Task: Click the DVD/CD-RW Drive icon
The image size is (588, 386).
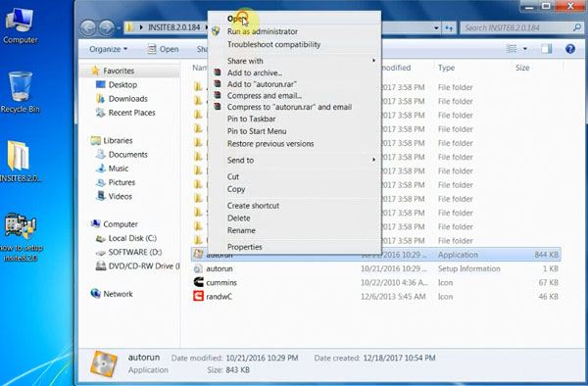Action: (x=101, y=266)
